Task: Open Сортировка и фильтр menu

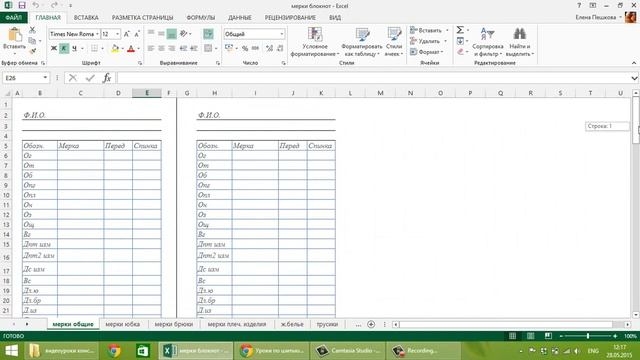Action: click(x=488, y=42)
